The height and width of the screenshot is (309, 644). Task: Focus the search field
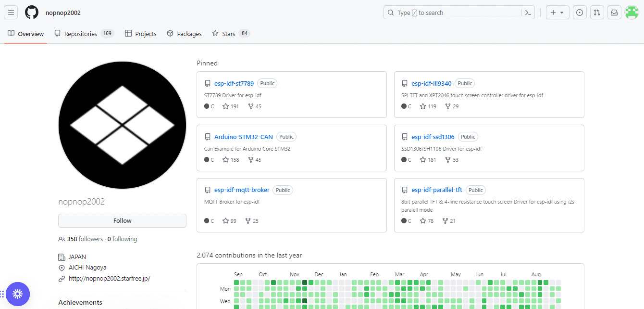453,13
